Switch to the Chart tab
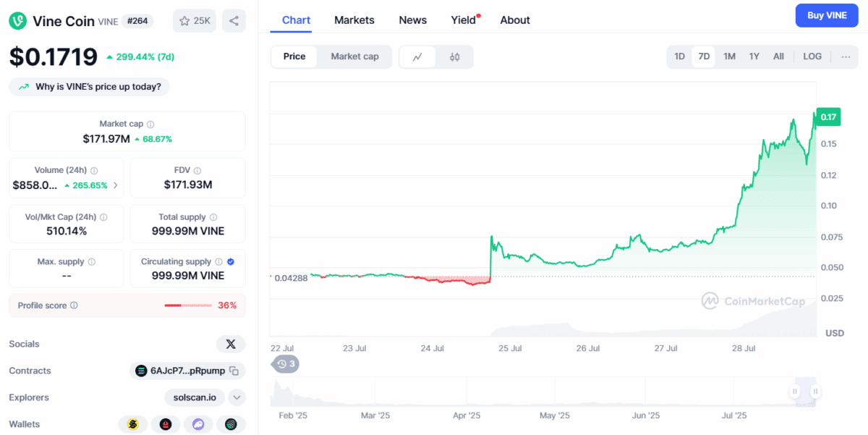The width and height of the screenshot is (868, 435). coord(296,20)
